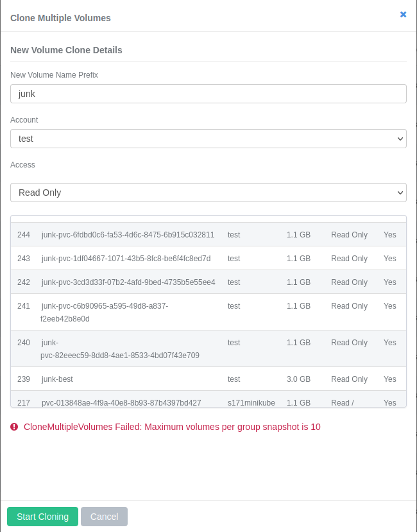The width and height of the screenshot is (417, 532).
Task: Click the New Volume Clone Details heading
Action: click(x=66, y=50)
